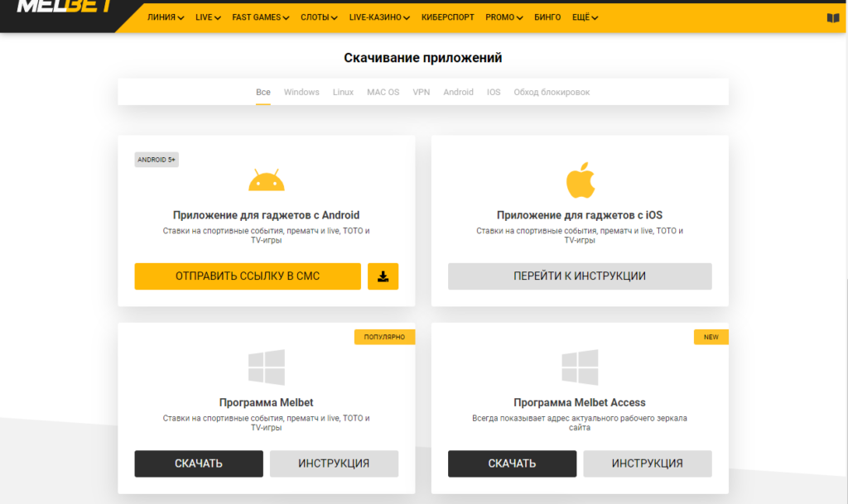Open the БИНГО menu item

tap(547, 17)
